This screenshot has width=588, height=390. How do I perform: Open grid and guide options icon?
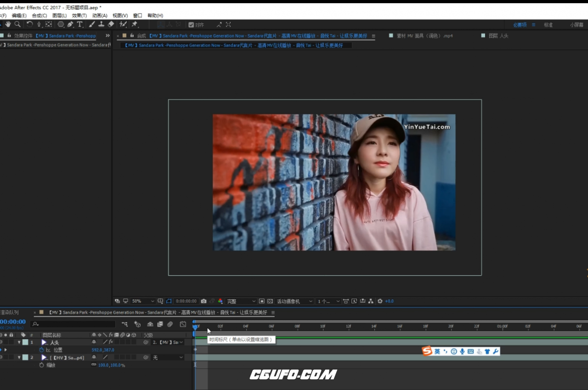coord(160,301)
